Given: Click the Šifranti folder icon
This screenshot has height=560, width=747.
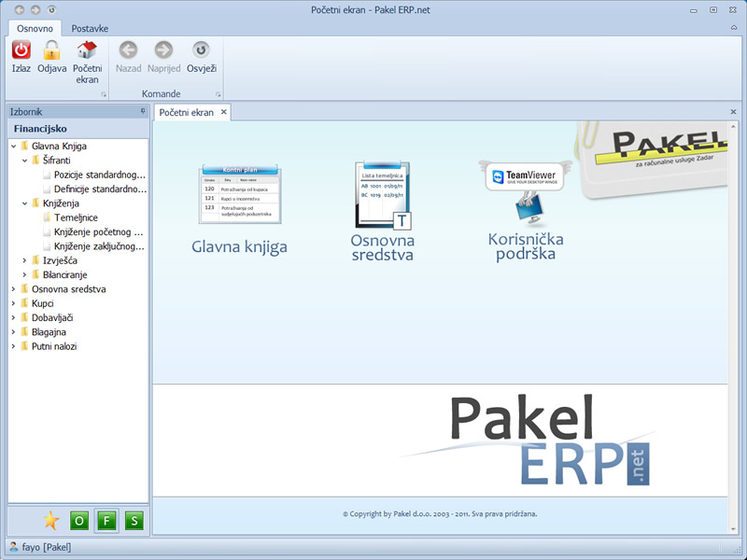Looking at the screenshot, I should point(35,160).
